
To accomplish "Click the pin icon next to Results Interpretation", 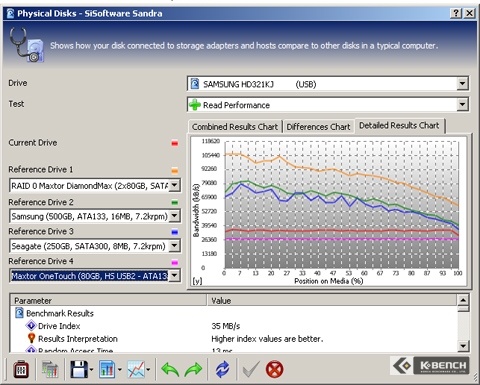I will point(31,338).
